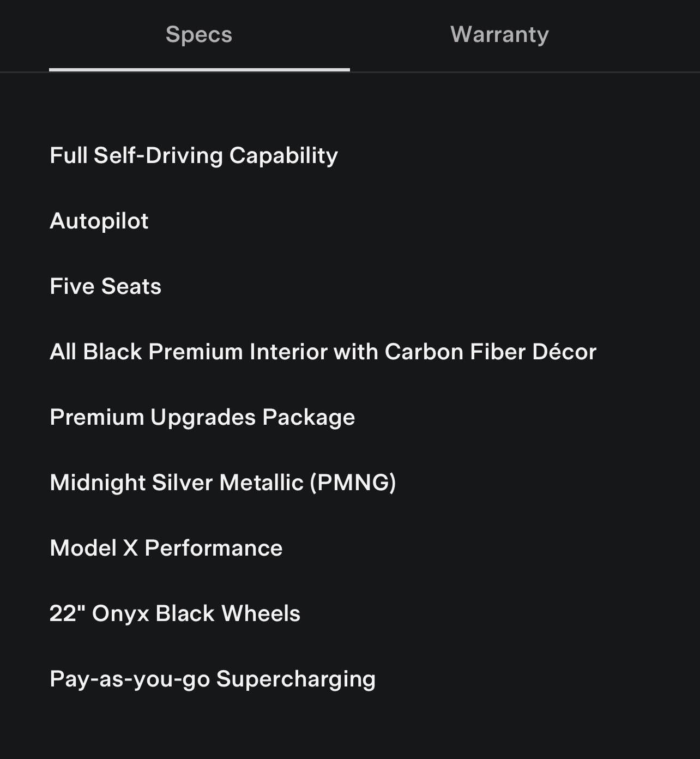This screenshot has width=700, height=759.
Task: Click the Five Seats spec item
Action: [x=105, y=286]
